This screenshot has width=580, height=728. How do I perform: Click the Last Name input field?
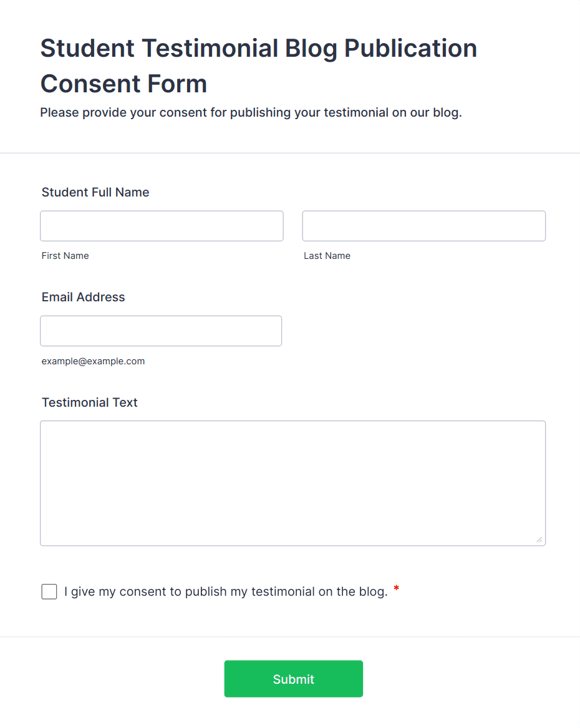[423, 226]
